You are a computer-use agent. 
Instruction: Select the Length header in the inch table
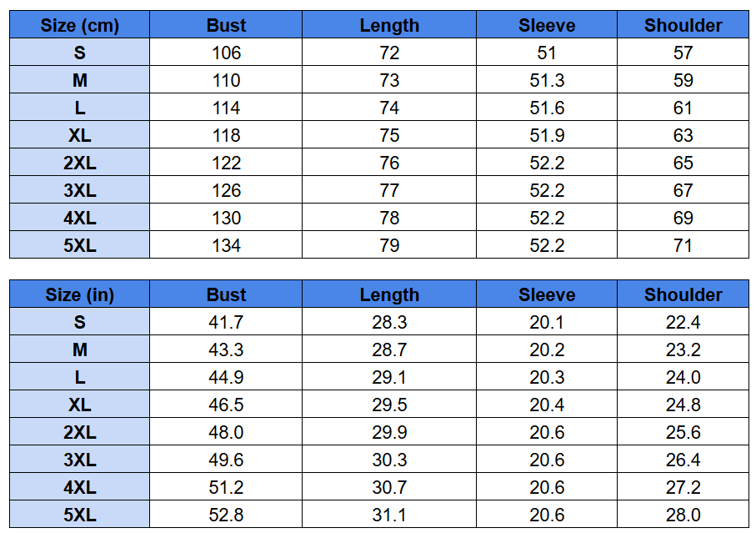pos(389,294)
